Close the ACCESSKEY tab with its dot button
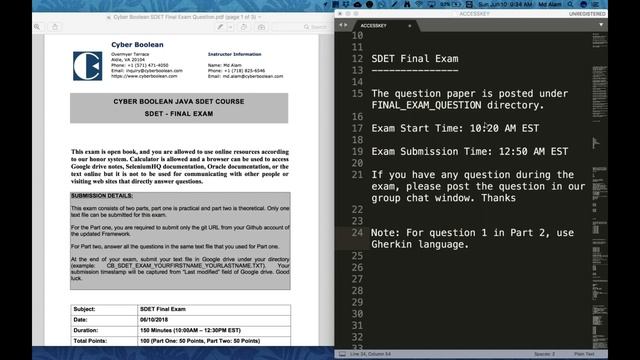 [409, 26]
